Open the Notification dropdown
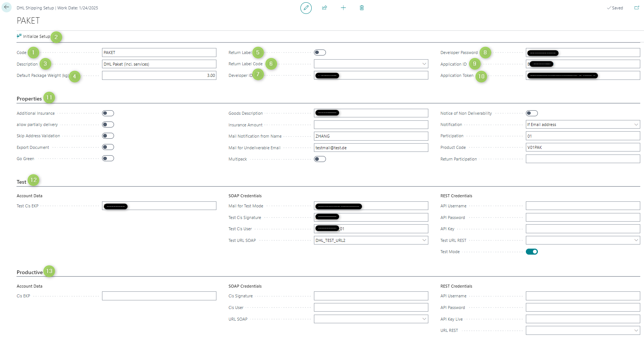The height and width of the screenshot is (339, 644). click(636, 124)
